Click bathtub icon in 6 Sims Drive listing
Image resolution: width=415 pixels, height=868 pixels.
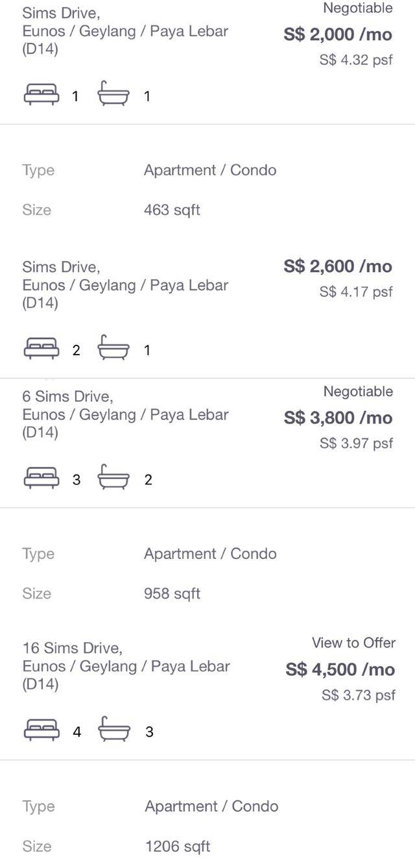[113, 479]
